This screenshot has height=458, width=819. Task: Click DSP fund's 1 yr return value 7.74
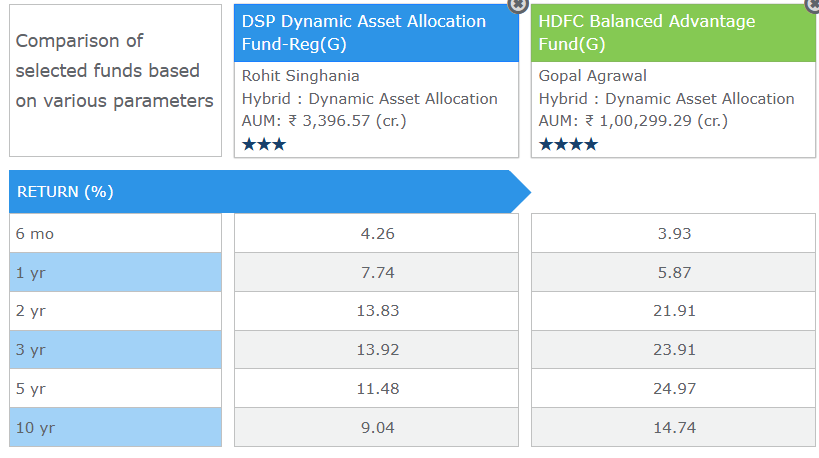pos(376,272)
